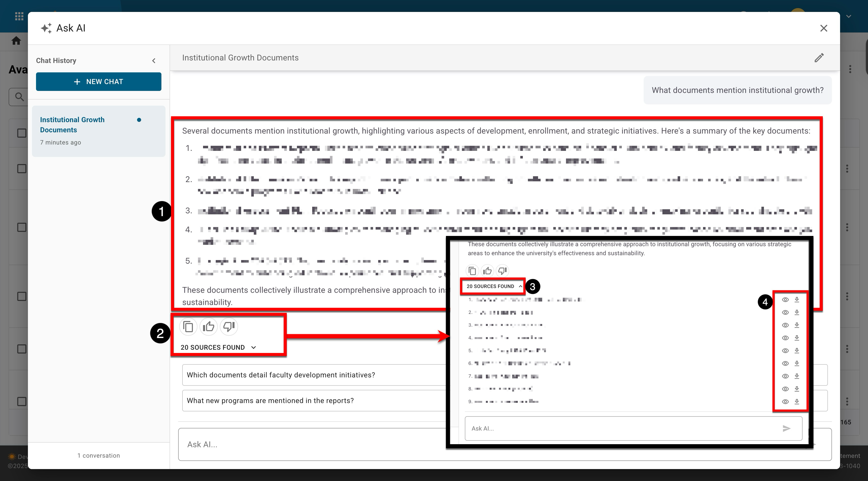Start a New Chat

(99, 82)
